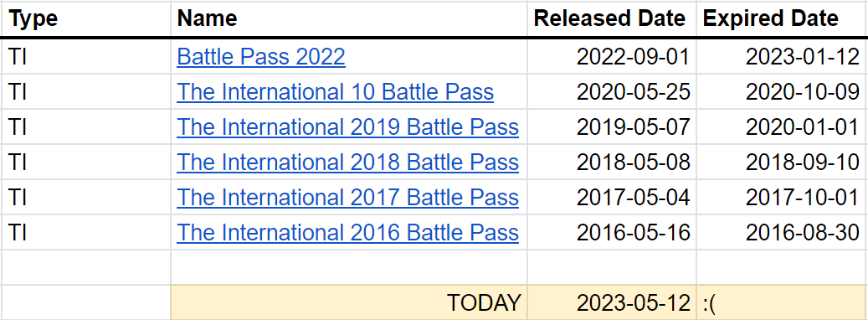
Task: Select the Expired Date header cell
Action: point(782,18)
